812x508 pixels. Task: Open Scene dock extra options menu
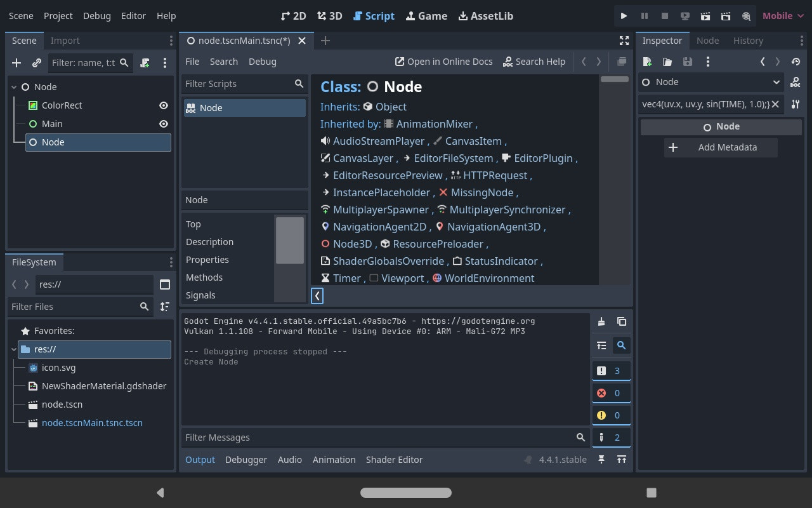point(165,63)
